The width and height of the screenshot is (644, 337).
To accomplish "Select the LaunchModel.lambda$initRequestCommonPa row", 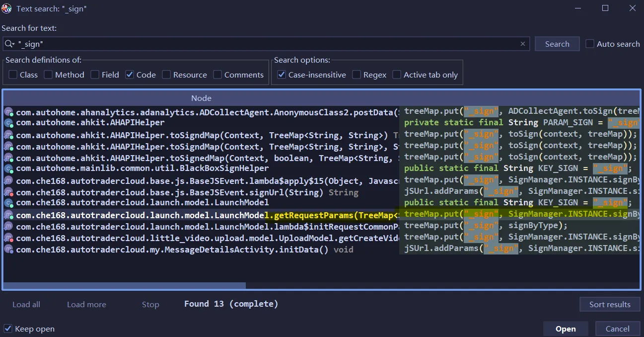I will point(202,227).
